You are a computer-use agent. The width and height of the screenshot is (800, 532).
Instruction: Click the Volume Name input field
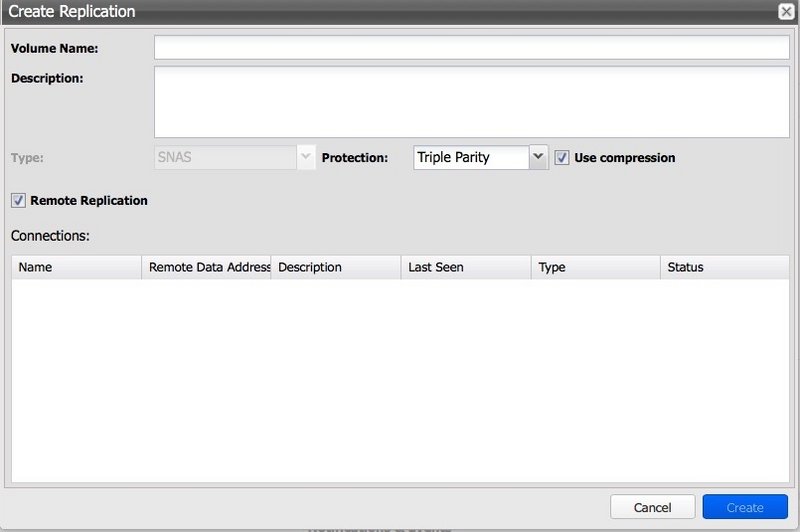[471, 48]
